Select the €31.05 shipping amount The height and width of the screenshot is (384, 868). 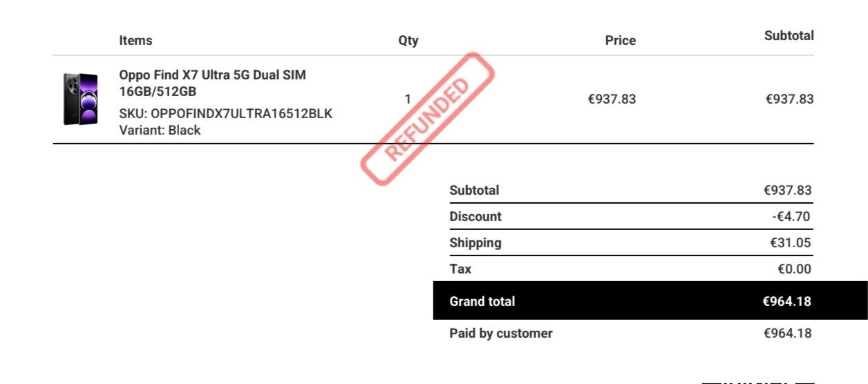(791, 243)
